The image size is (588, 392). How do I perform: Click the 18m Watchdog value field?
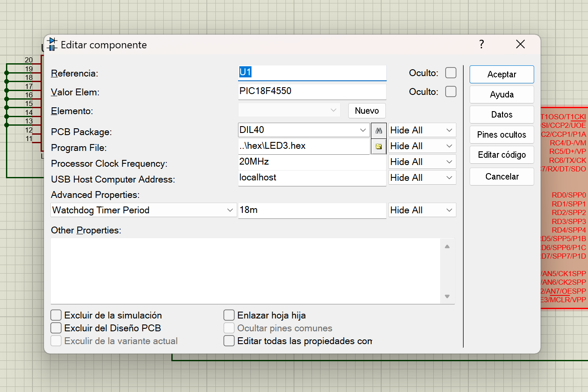click(x=312, y=210)
